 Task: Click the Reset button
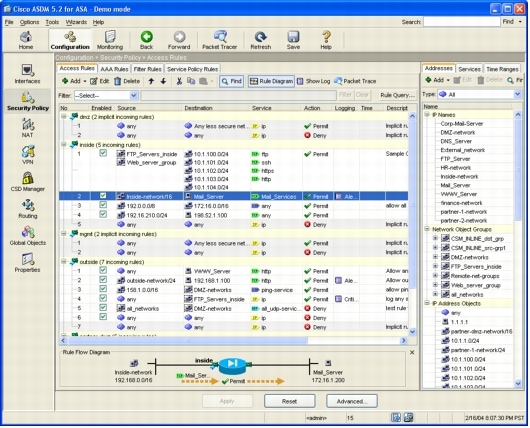click(289, 402)
